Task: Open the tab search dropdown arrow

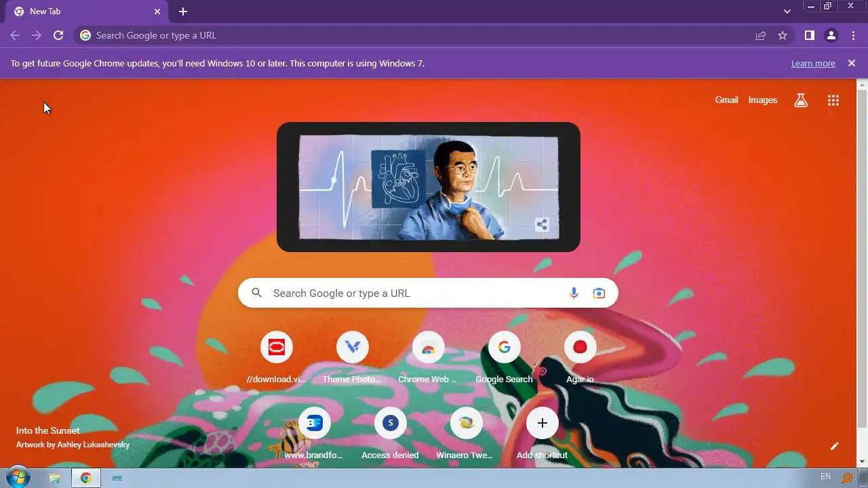Action: [787, 12]
